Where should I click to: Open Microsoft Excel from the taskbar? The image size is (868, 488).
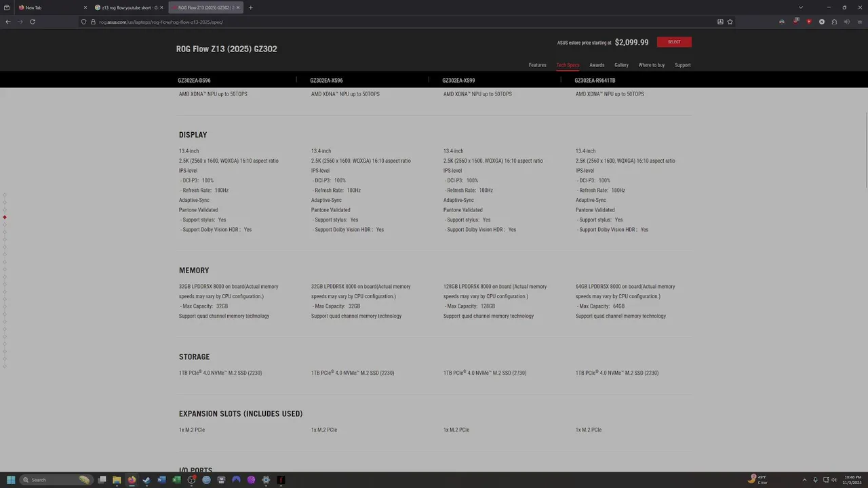(x=176, y=480)
